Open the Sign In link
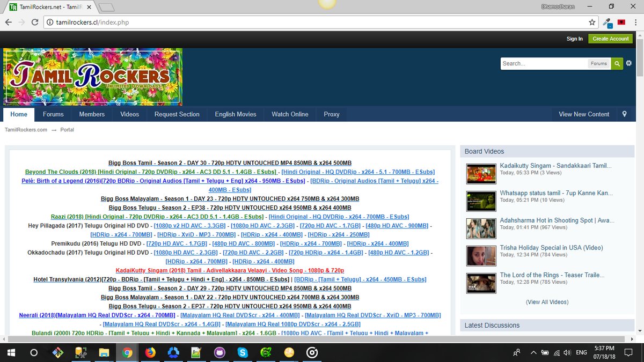 574,39
